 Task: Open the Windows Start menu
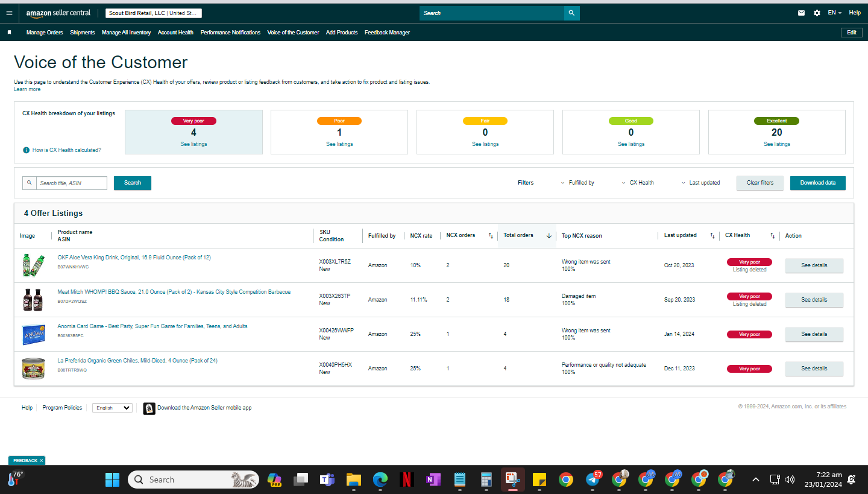tap(112, 480)
